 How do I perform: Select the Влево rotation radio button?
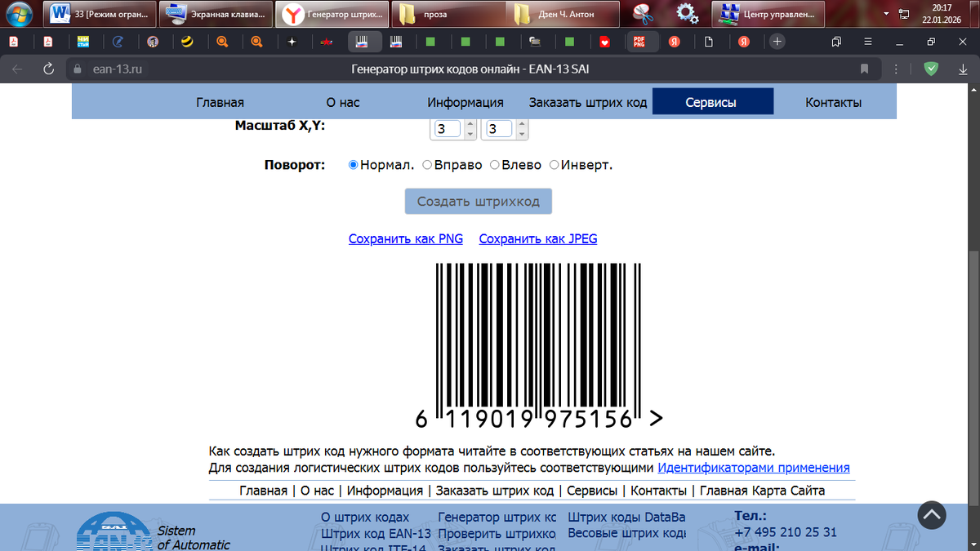(495, 165)
